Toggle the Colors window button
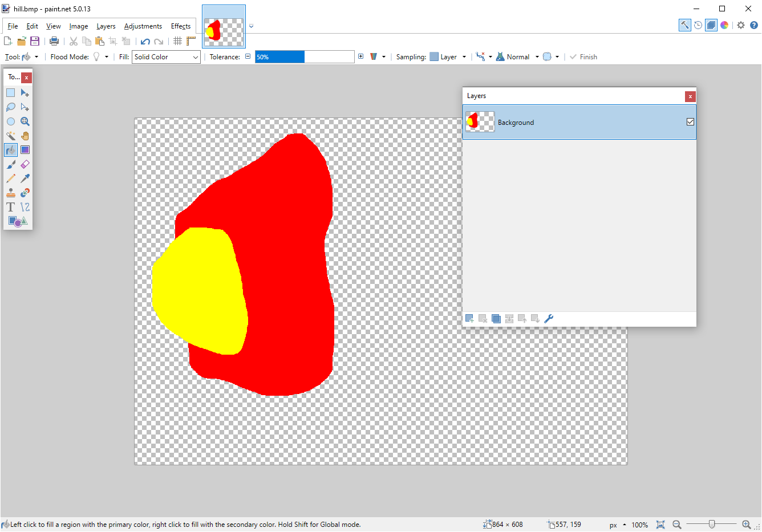 [x=724, y=25]
